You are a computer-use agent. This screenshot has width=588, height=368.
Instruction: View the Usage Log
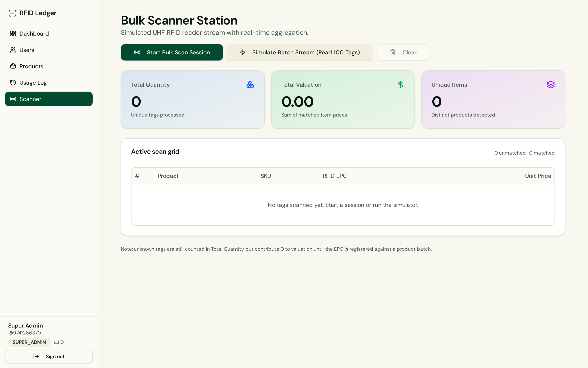tap(49, 83)
